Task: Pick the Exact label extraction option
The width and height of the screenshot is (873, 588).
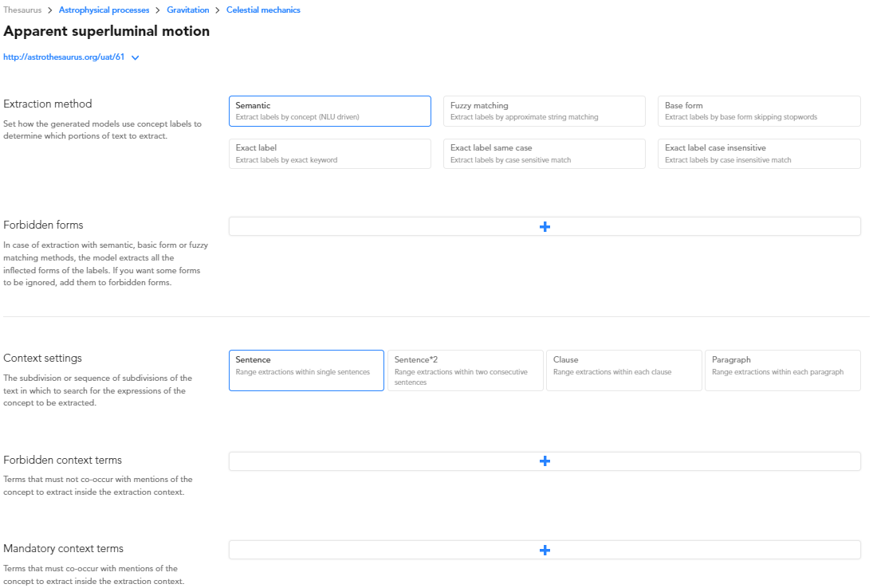Action: 329,154
